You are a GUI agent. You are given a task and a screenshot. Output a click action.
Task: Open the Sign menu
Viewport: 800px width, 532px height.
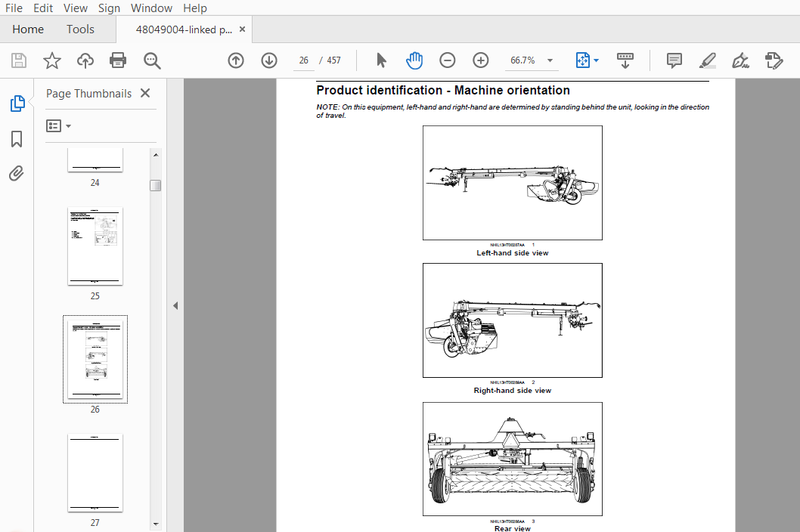[109, 8]
